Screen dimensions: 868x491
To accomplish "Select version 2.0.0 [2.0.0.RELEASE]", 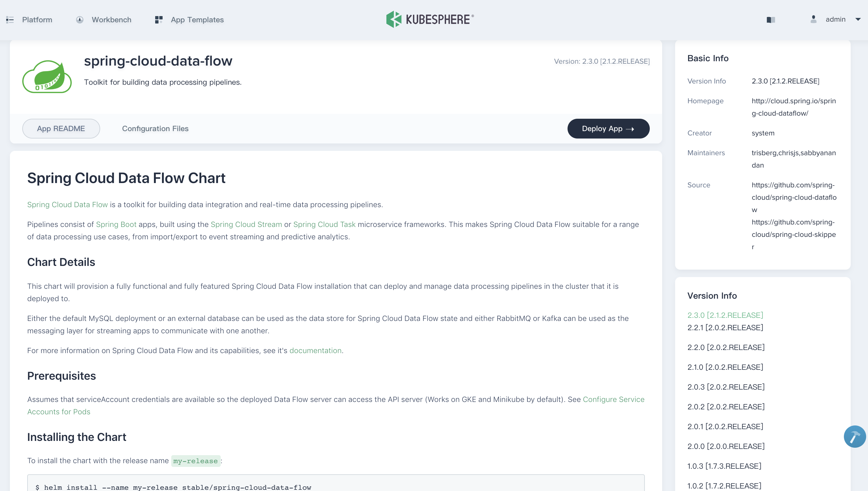I will click(x=726, y=446).
